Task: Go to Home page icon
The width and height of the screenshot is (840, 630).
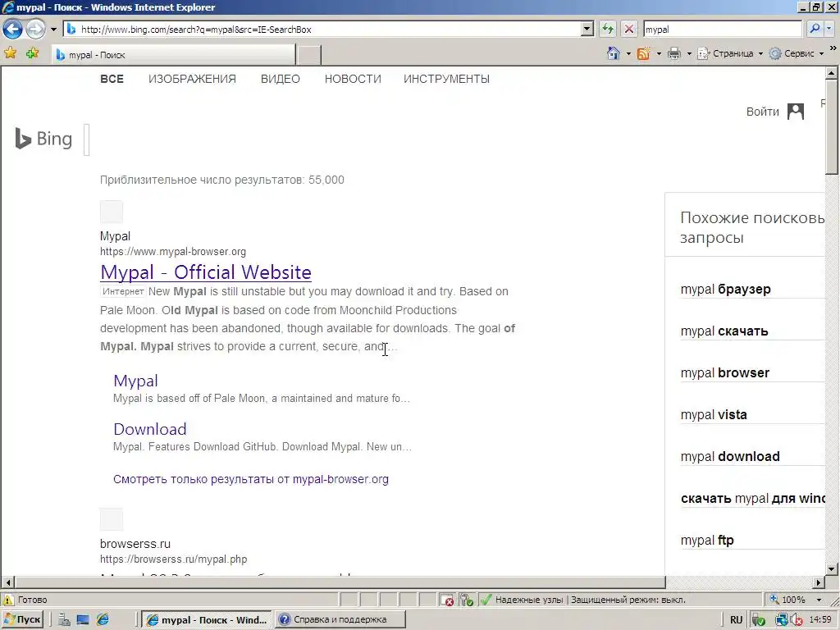Action: [614, 53]
